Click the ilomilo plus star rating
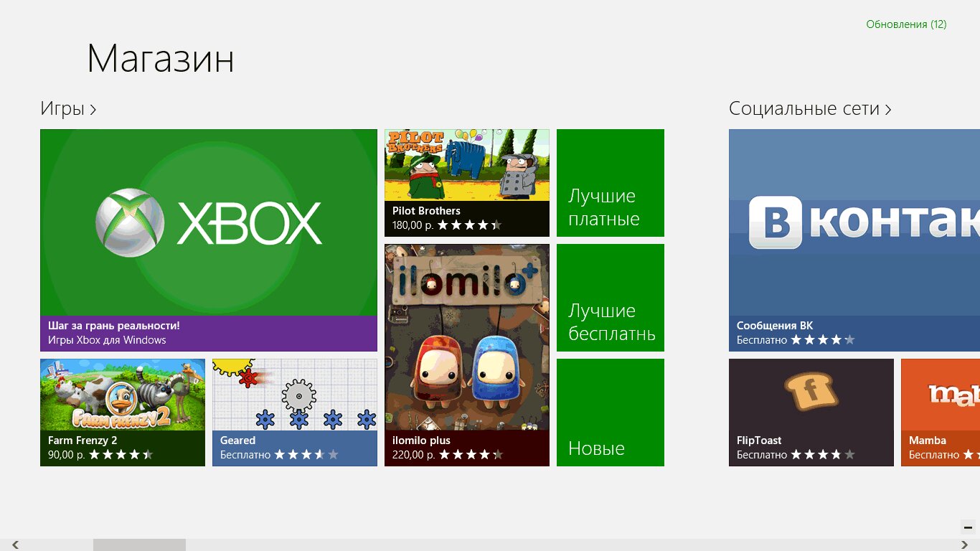Screen dimensions: 980x551 click(471, 455)
